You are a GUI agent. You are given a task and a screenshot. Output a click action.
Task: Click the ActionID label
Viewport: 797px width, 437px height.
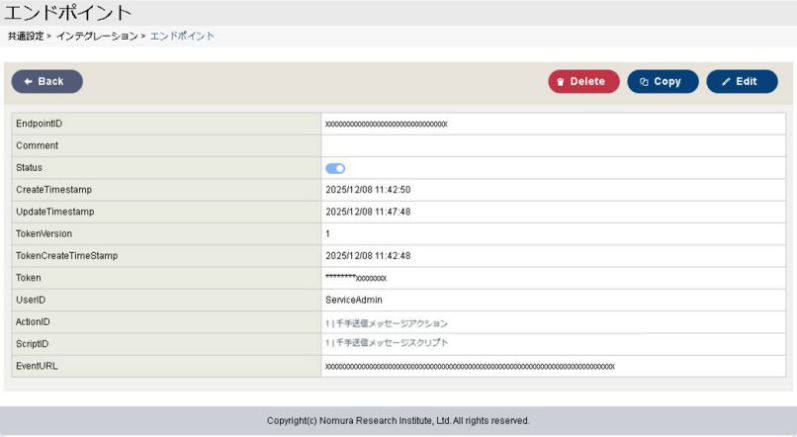tap(33, 322)
